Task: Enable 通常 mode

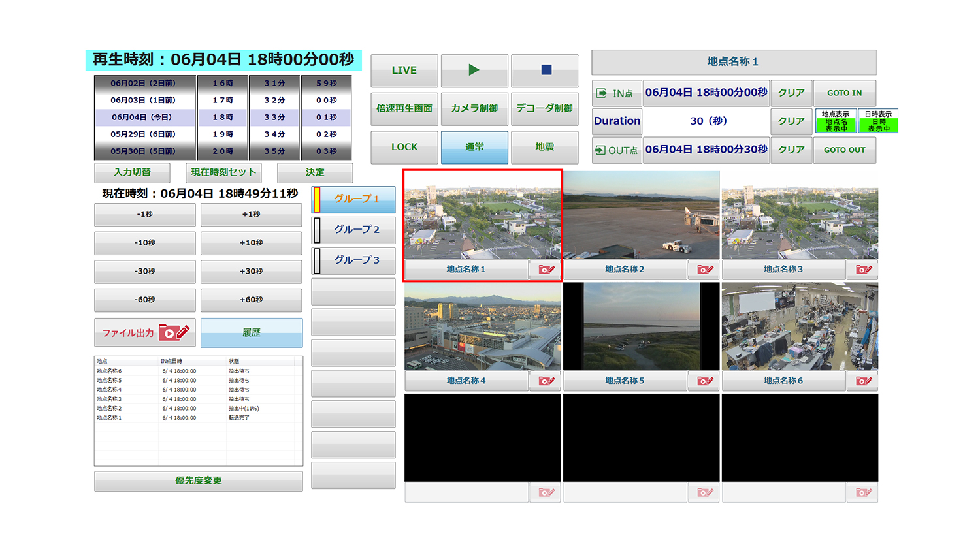Action: coord(474,147)
